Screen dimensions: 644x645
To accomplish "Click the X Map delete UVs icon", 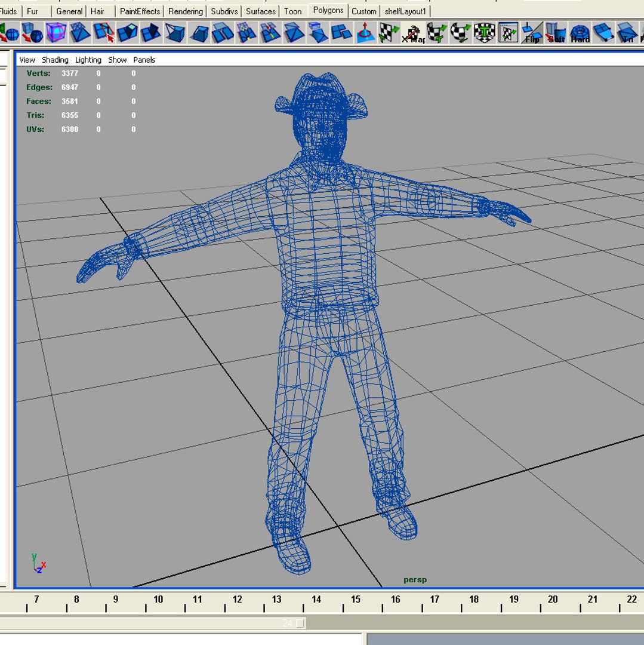I will 413,33.
